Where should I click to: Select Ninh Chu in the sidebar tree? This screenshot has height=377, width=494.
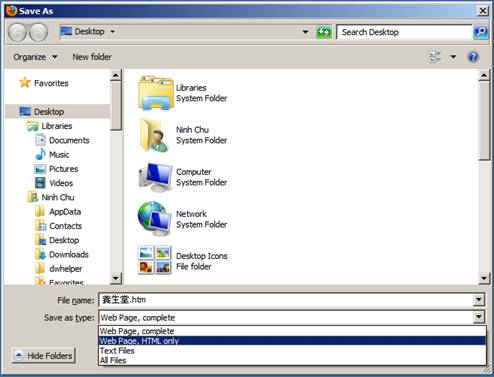tap(51, 197)
